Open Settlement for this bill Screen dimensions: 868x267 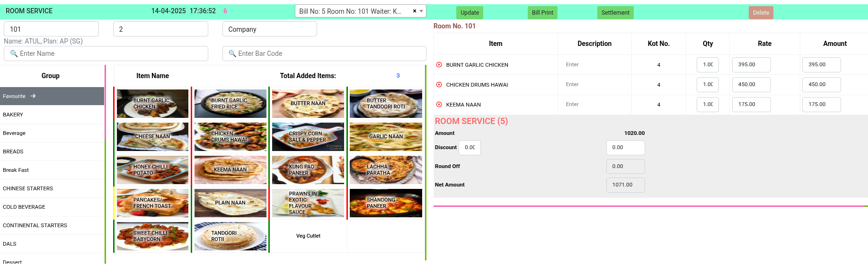coord(615,13)
